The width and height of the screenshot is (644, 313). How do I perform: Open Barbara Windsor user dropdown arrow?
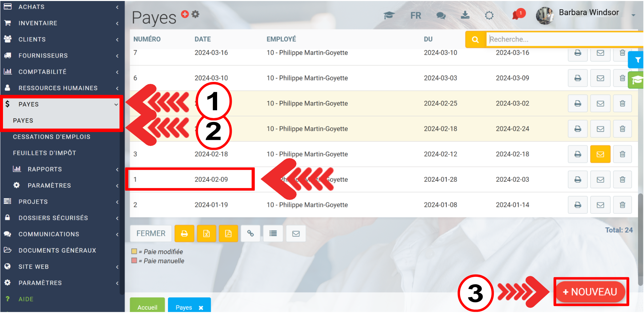tap(633, 15)
